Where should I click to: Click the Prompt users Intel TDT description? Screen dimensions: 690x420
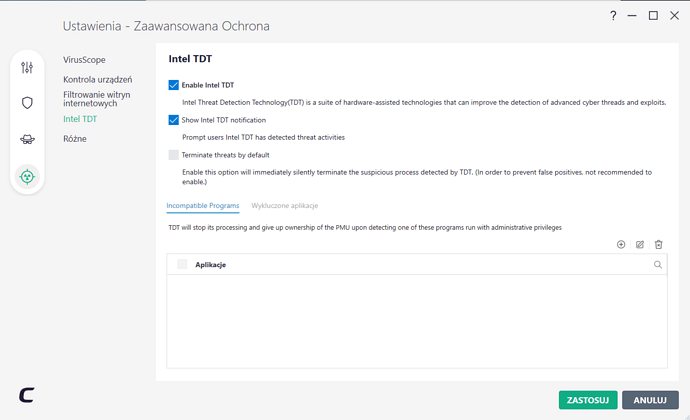point(263,137)
